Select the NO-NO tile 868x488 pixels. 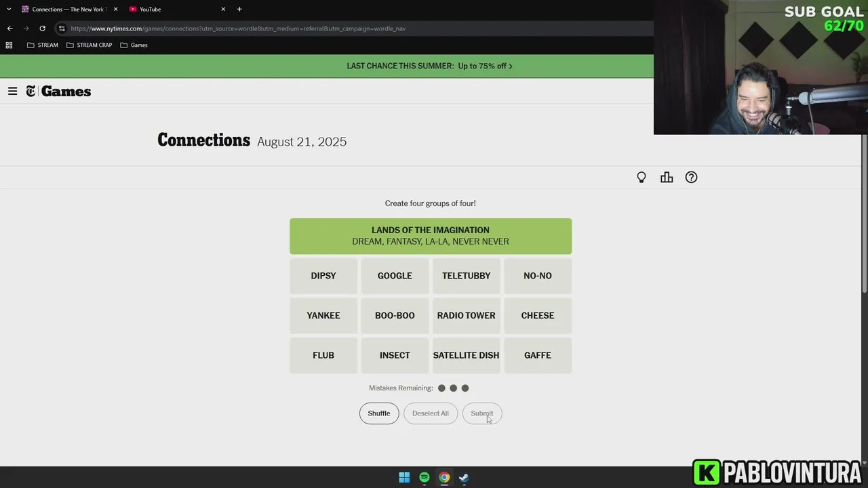(538, 276)
